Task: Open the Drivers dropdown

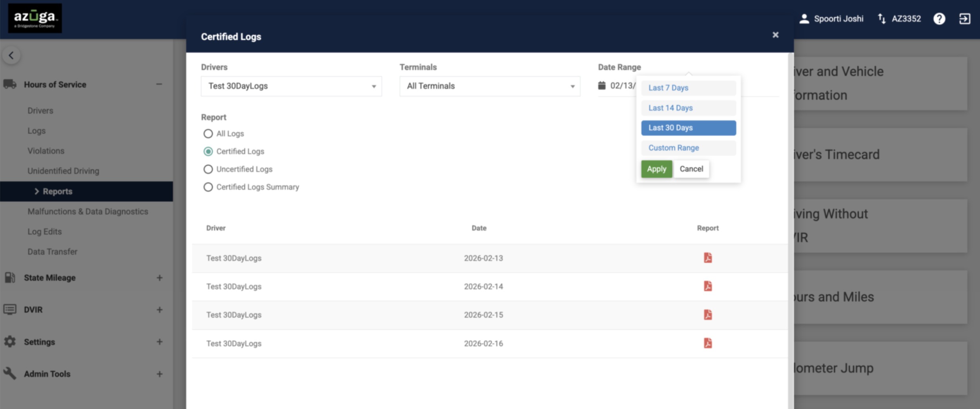Action: pos(291,86)
